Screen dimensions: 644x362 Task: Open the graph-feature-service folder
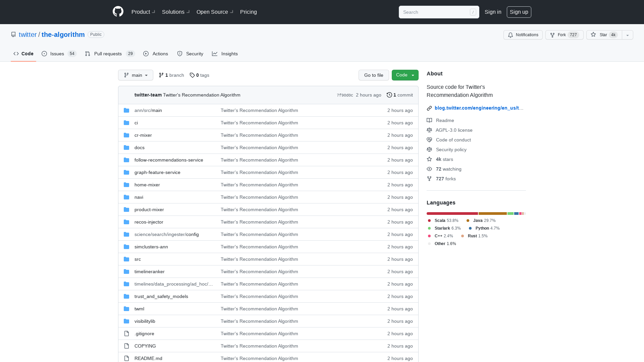(157, 172)
